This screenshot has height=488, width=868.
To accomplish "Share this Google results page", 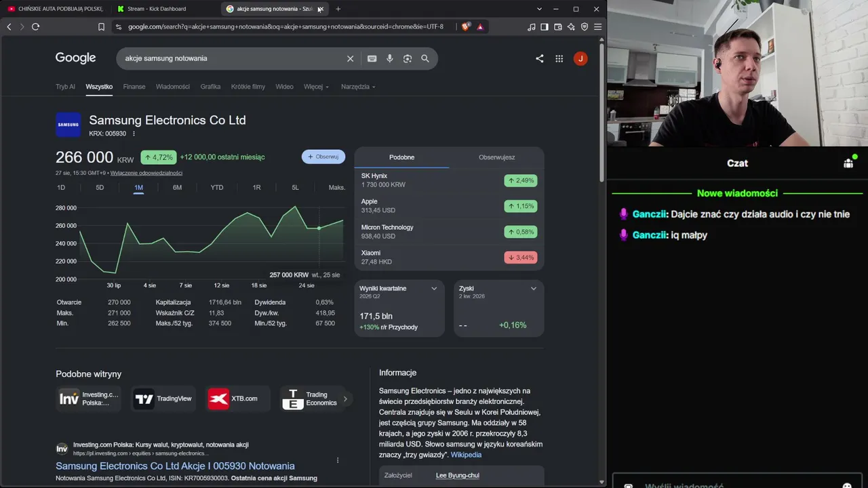I will coord(540,58).
